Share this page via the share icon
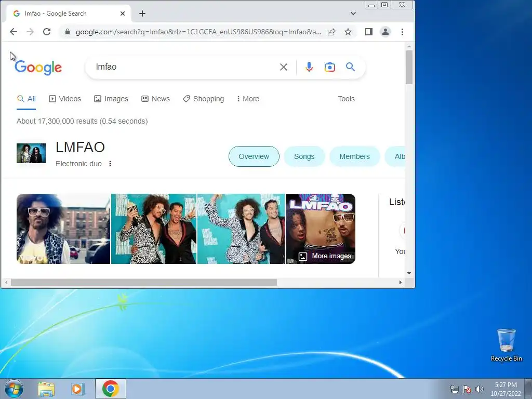 coord(331,32)
